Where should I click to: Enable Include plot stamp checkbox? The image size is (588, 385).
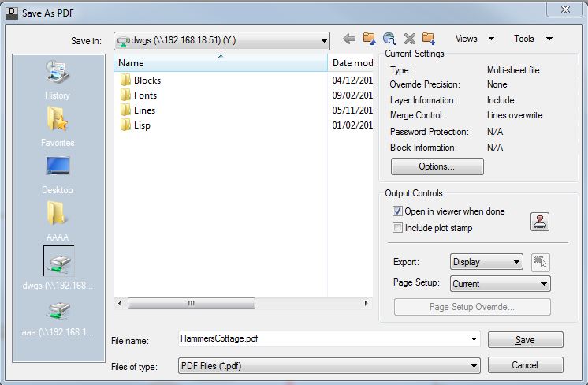tap(397, 228)
